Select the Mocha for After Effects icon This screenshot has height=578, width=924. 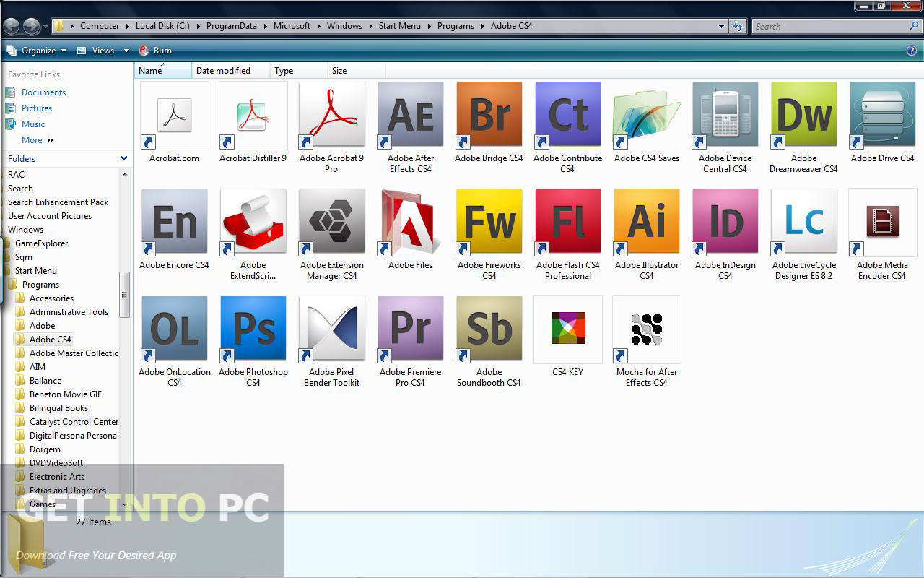(647, 329)
